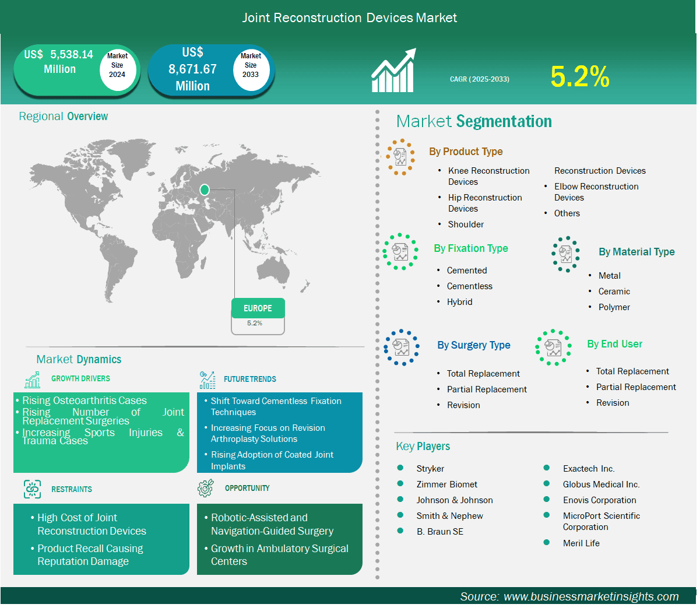This screenshot has width=700, height=611.
Task: Click the Meril Life bullet dot
Action: (547, 542)
